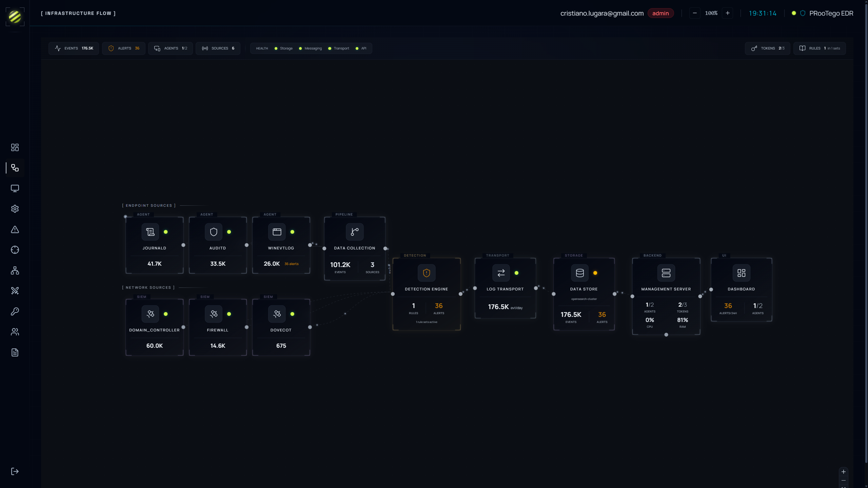Click the green status dot on the WINEVTLOG agent

292,232
